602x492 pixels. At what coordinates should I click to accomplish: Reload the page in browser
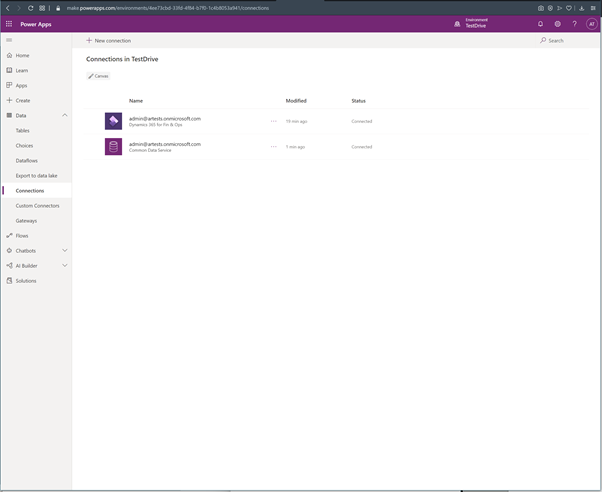tap(30, 8)
